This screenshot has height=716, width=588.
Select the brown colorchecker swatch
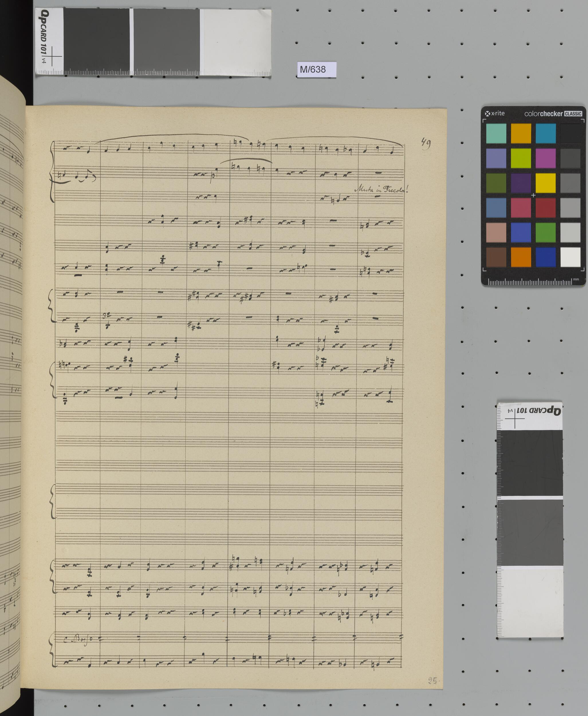[496, 257]
